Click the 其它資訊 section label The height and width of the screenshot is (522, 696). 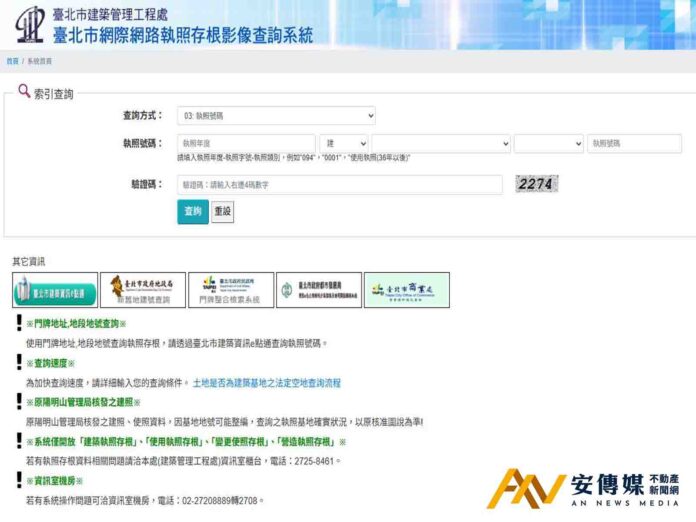29,262
